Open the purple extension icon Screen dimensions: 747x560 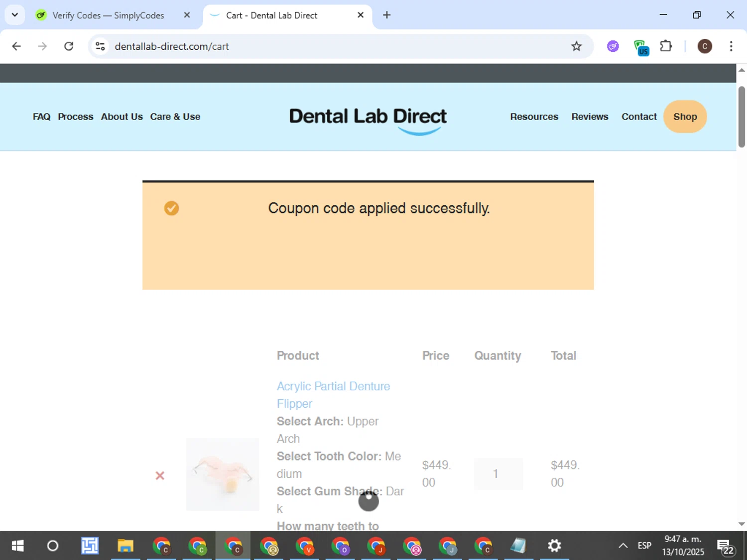pos(613,46)
